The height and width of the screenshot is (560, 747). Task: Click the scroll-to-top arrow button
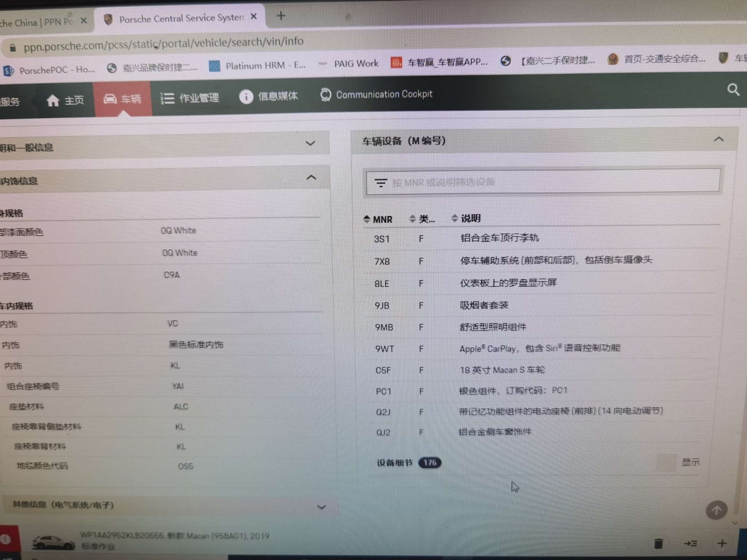717,510
